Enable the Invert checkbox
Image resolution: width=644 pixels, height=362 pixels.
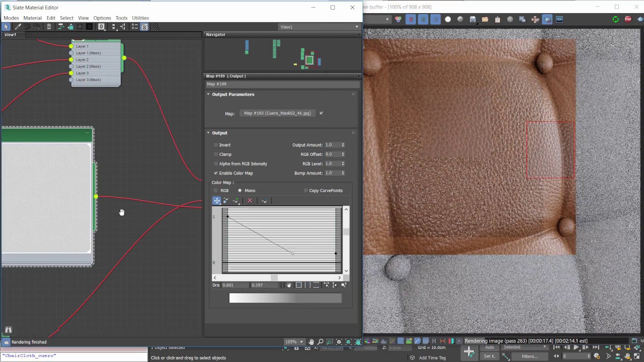[x=216, y=145]
